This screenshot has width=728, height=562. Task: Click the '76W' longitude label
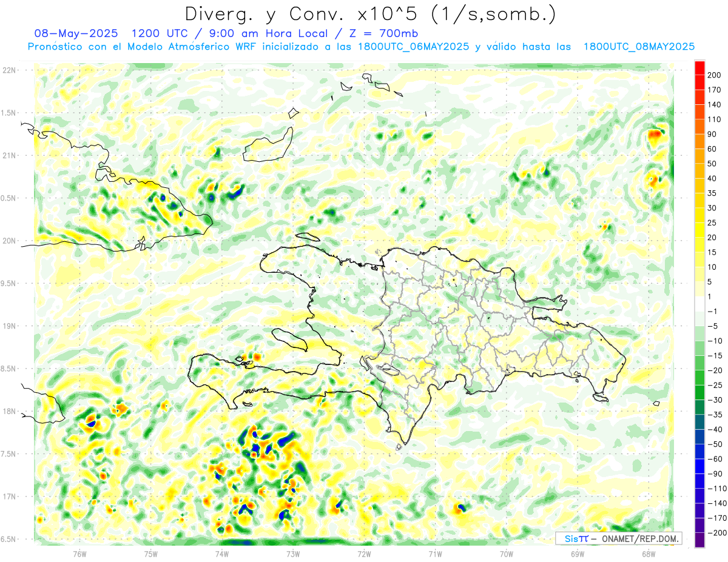point(79,554)
